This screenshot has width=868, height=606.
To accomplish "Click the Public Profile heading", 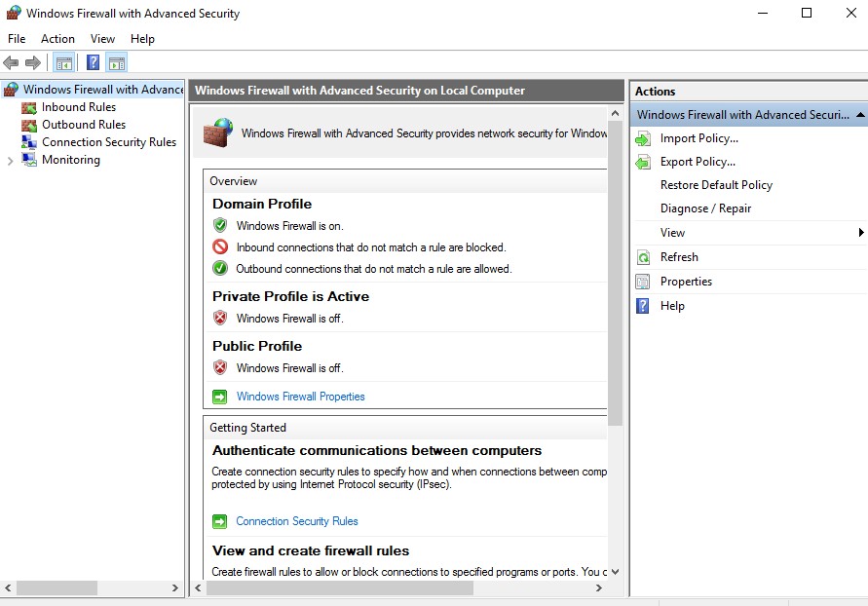I will [x=257, y=346].
